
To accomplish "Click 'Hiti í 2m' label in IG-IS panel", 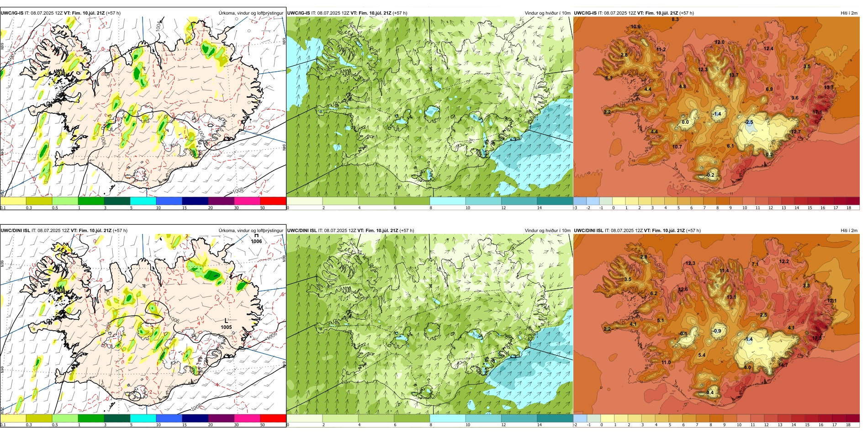I will point(849,13).
